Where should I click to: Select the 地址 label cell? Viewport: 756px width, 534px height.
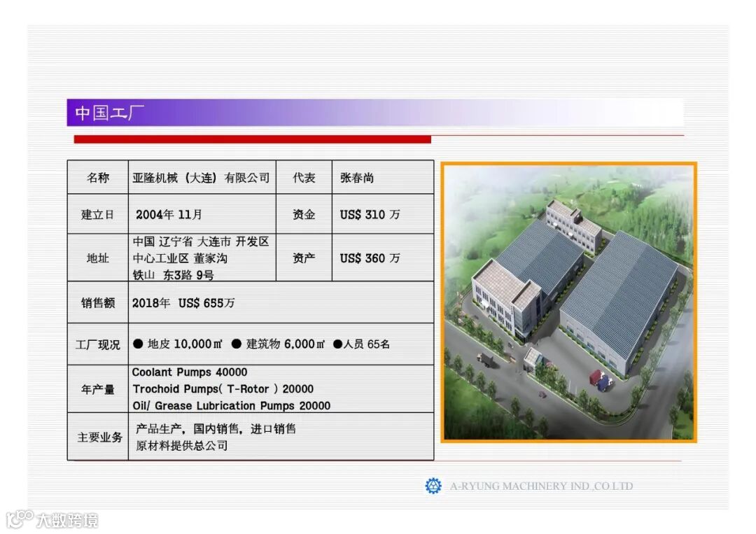98,258
